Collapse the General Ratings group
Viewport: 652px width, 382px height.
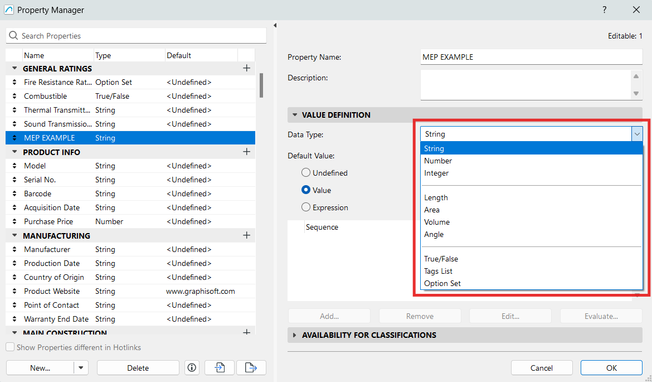click(x=15, y=68)
